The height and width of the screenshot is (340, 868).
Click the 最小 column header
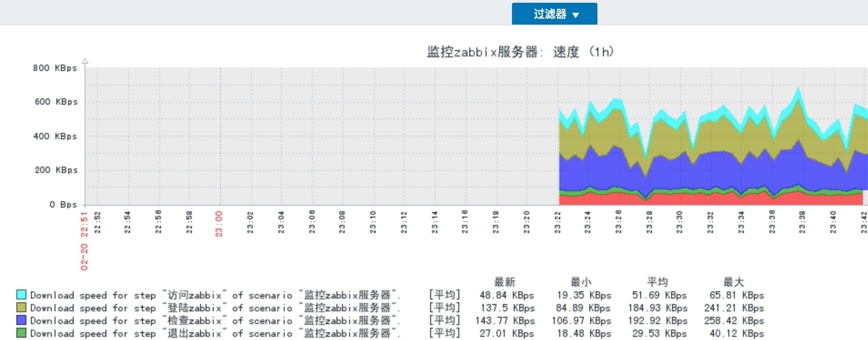coord(581,282)
